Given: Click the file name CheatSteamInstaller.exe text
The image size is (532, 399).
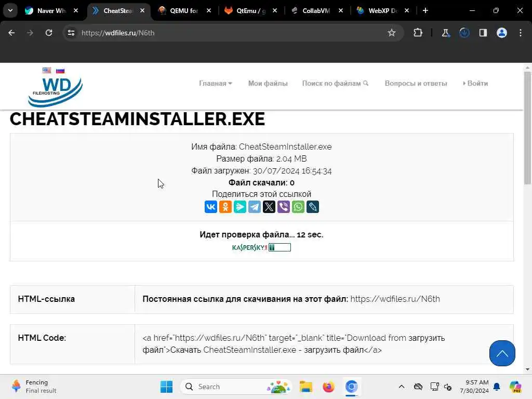Looking at the screenshot, I should (x=285, y=147).
